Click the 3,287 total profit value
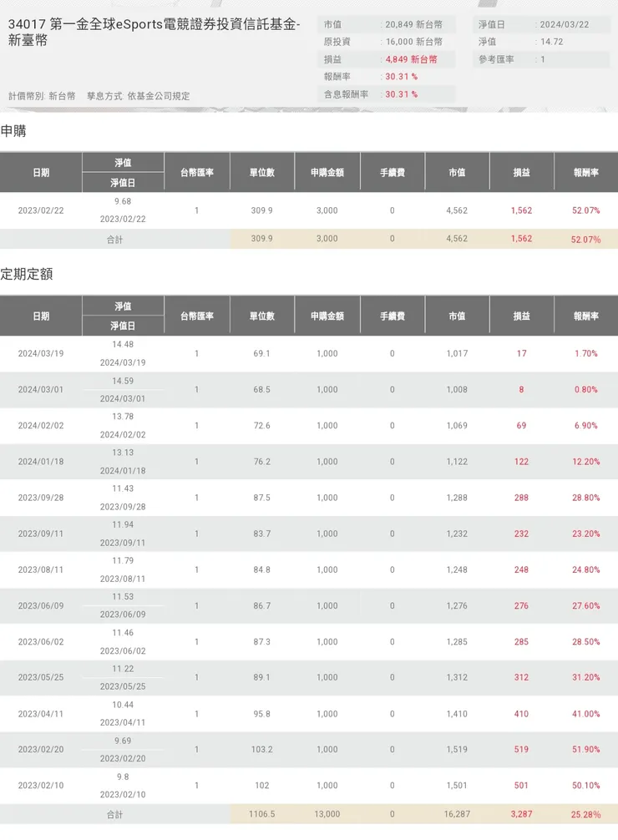 (521, 814)
